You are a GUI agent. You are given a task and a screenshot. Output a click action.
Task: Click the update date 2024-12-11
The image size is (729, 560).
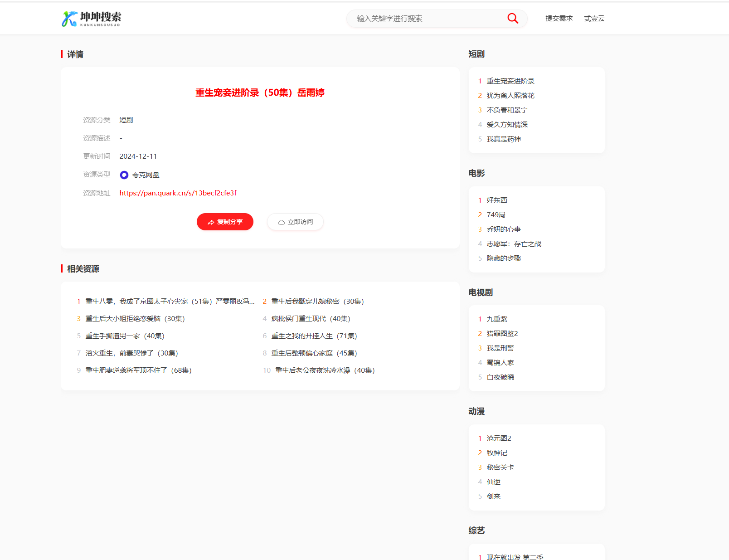(x=138, y=156)
